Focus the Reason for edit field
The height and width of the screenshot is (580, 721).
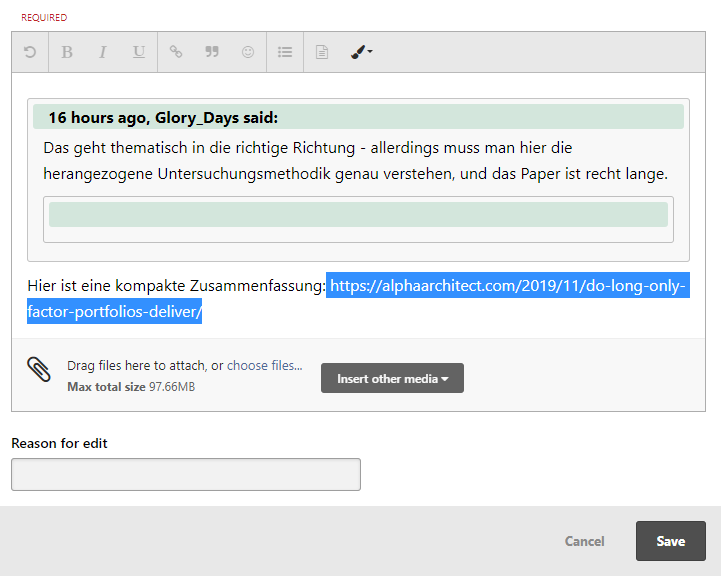point(185,474)
